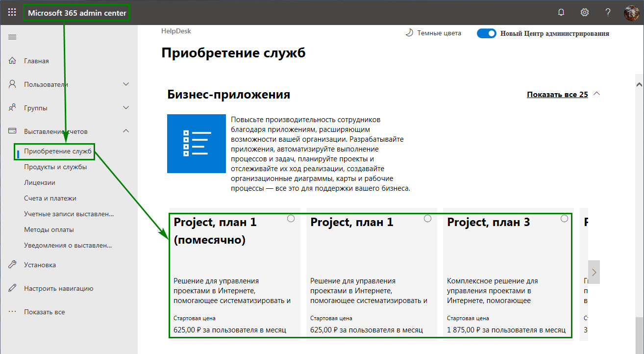The width and height of the screenshot is (644, 354).
Task: Open Приобретение служб page
Action: (58, 151)
